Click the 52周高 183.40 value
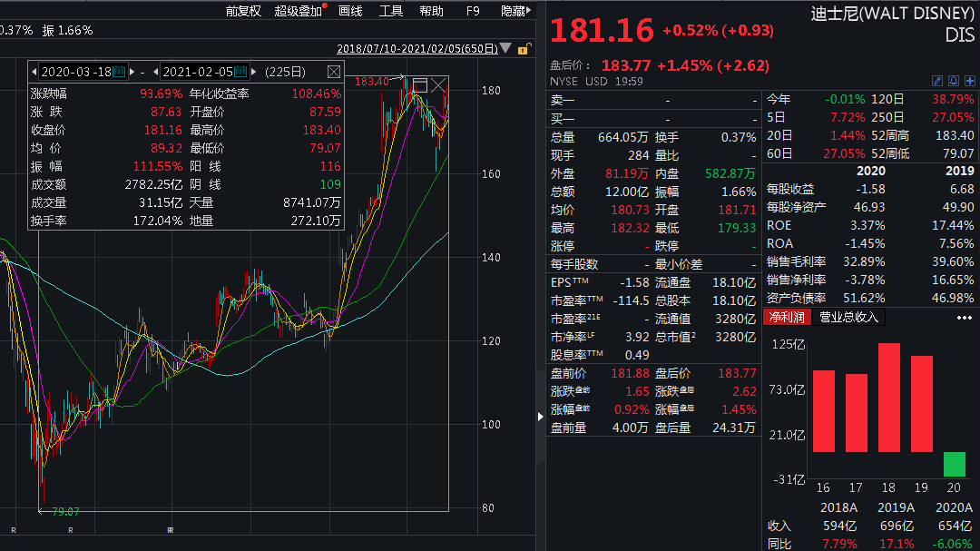Viewport: 980px width, 551px height. click(955, 135)
